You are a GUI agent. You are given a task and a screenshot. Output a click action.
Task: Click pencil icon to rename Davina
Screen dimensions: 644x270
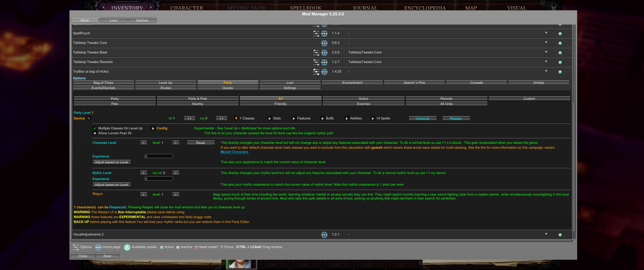tap(89, 118)
